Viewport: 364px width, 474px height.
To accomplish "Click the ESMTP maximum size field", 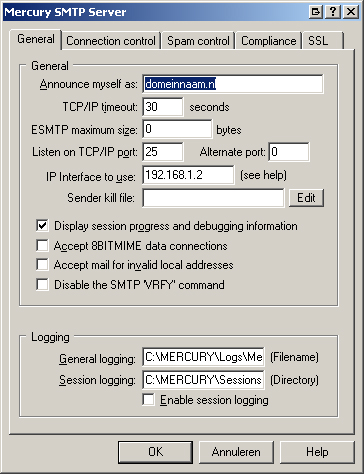I will [177, 129].
